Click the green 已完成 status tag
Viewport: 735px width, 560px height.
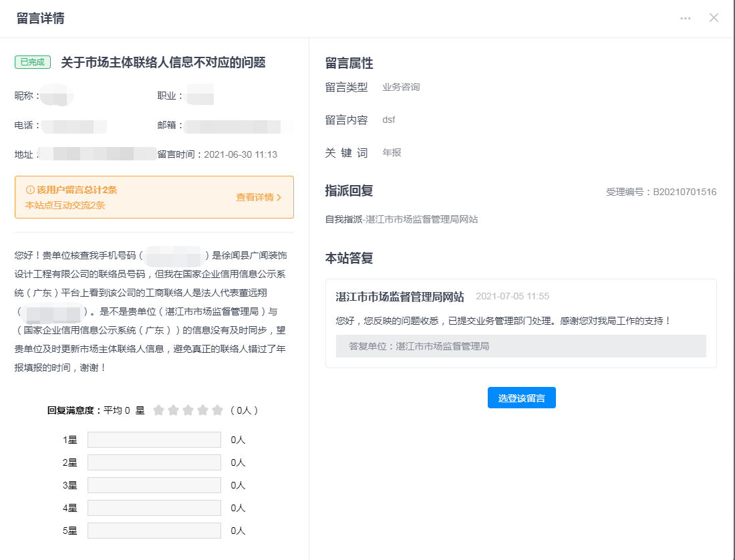click(x=33, y=62)
